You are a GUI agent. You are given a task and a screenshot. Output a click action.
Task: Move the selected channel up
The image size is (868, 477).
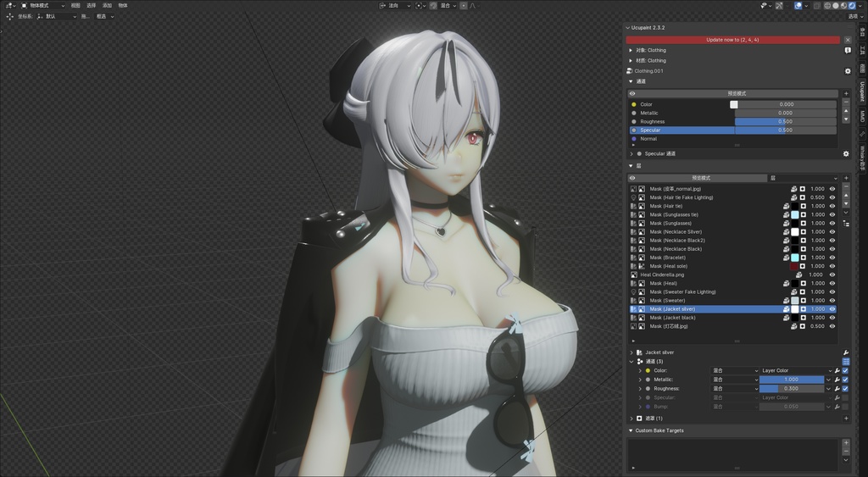[x=846, y=111]
